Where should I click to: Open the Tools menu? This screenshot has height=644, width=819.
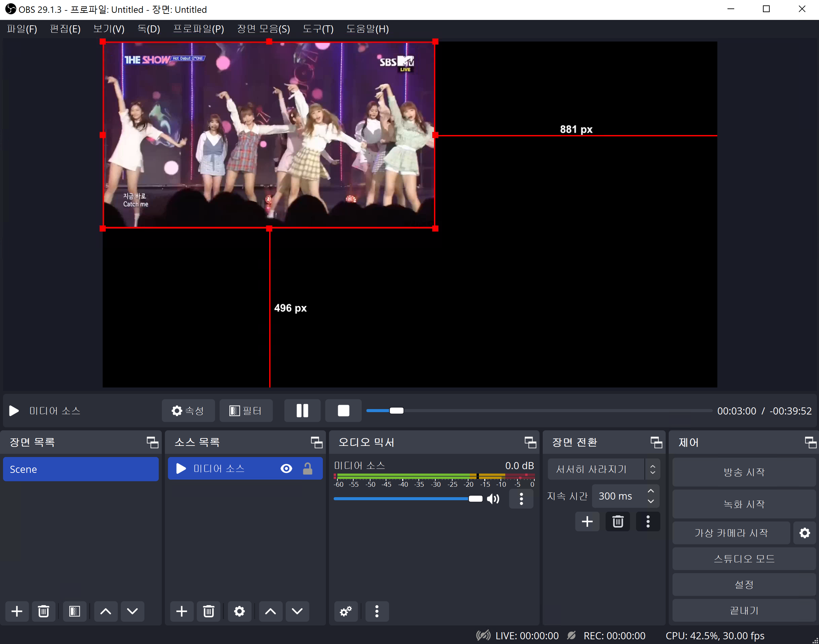(318, 29)
